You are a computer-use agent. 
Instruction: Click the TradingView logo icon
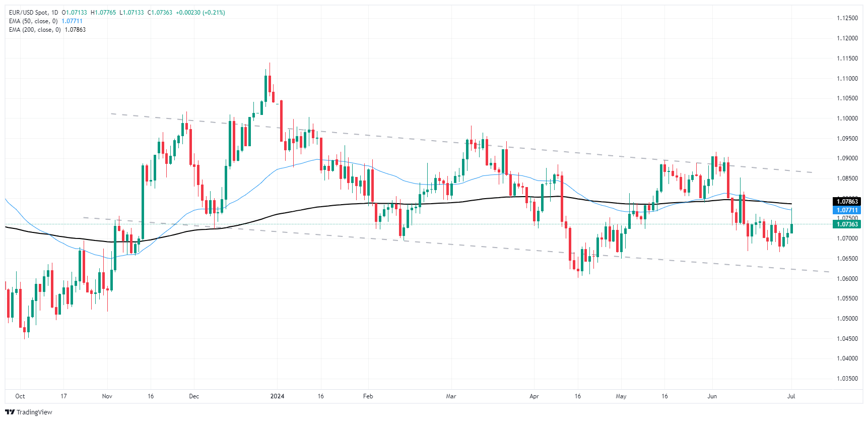[x=10, y=412]
